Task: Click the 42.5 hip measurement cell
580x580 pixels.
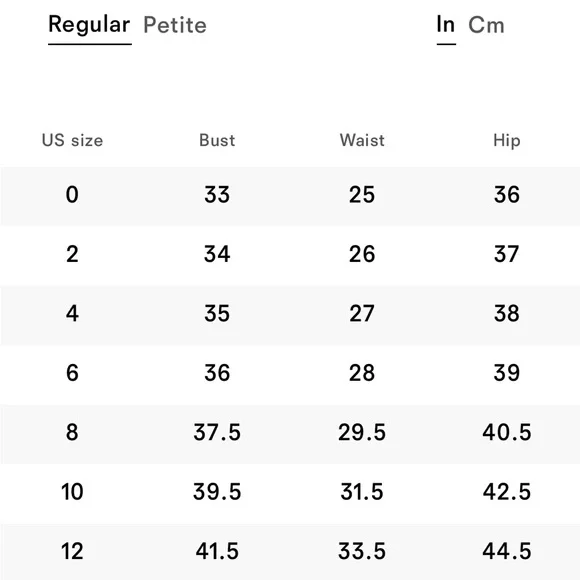Action: [x=507, y=492]
